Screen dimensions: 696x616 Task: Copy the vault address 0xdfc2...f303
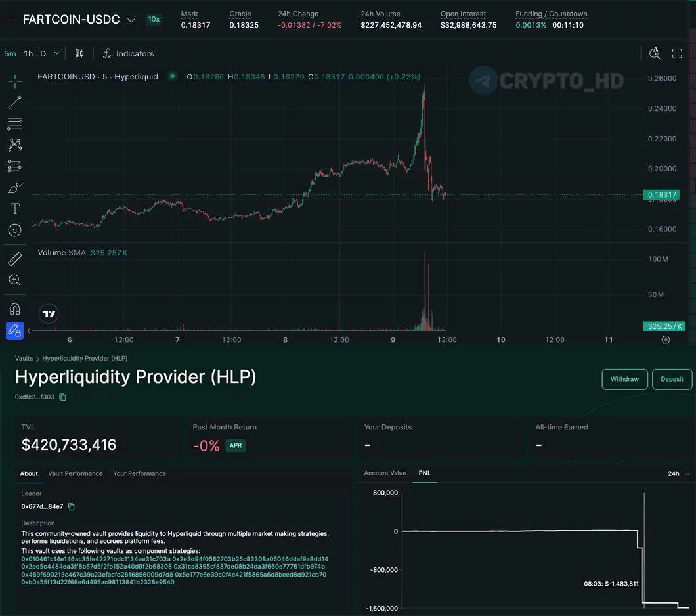pyautogui.click(x=62, y=397)
